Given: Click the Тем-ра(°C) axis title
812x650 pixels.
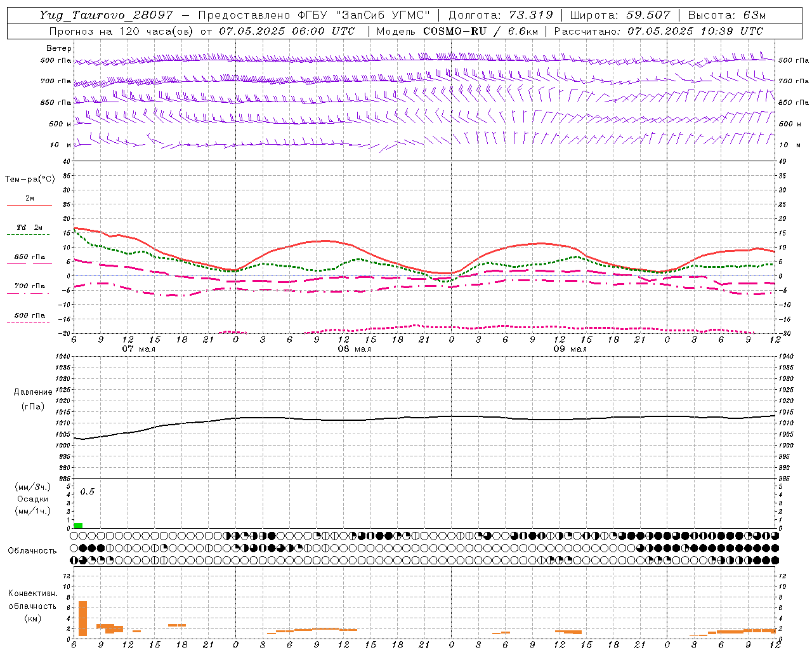Looking at the screenshot, I should click(x=30, y=180).
